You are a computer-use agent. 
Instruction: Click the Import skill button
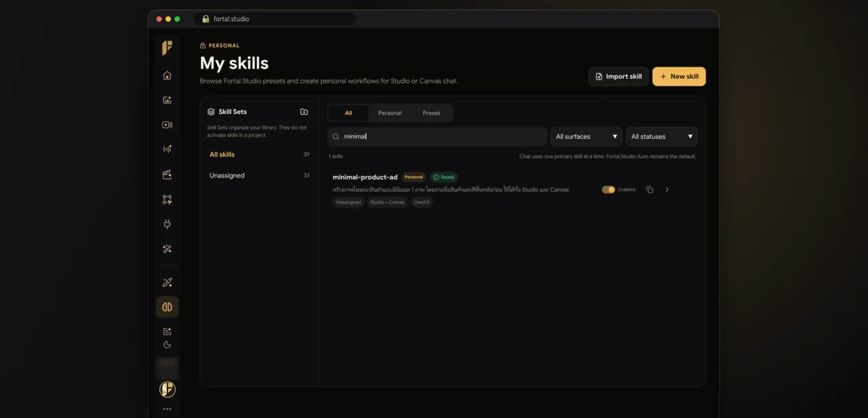pyautogui.click(x=618, y=77)
